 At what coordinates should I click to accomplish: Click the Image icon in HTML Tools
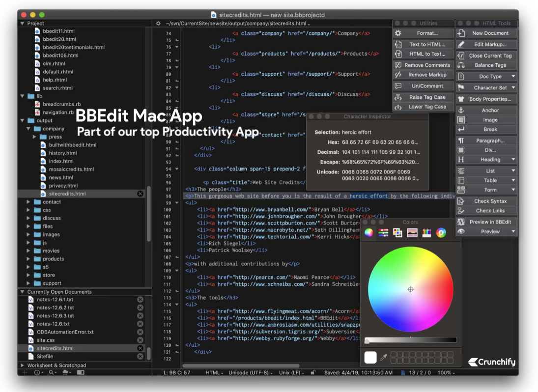click(461, 120)
